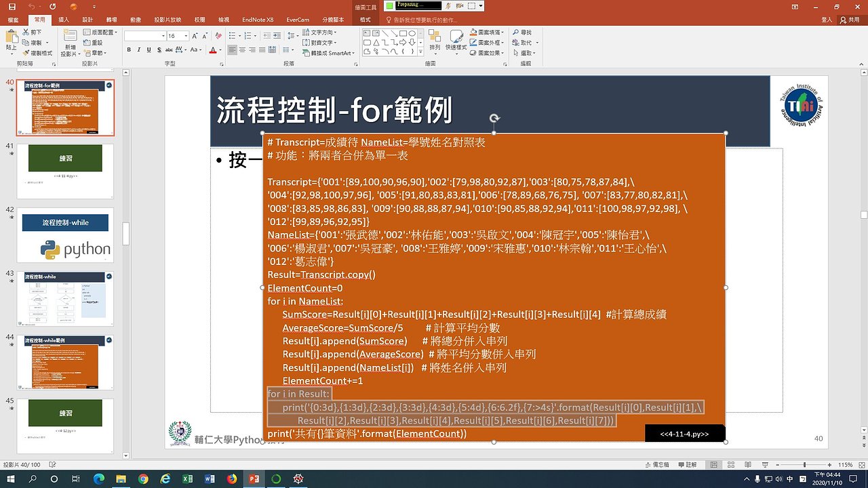Click the increase font size icon
The image size is (868, 488).
point(195,36)
